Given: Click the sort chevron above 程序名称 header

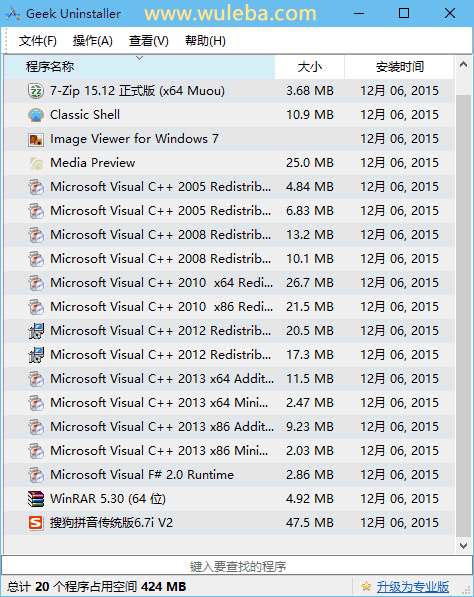Looking at the screenshot, I should pos(140,58).
